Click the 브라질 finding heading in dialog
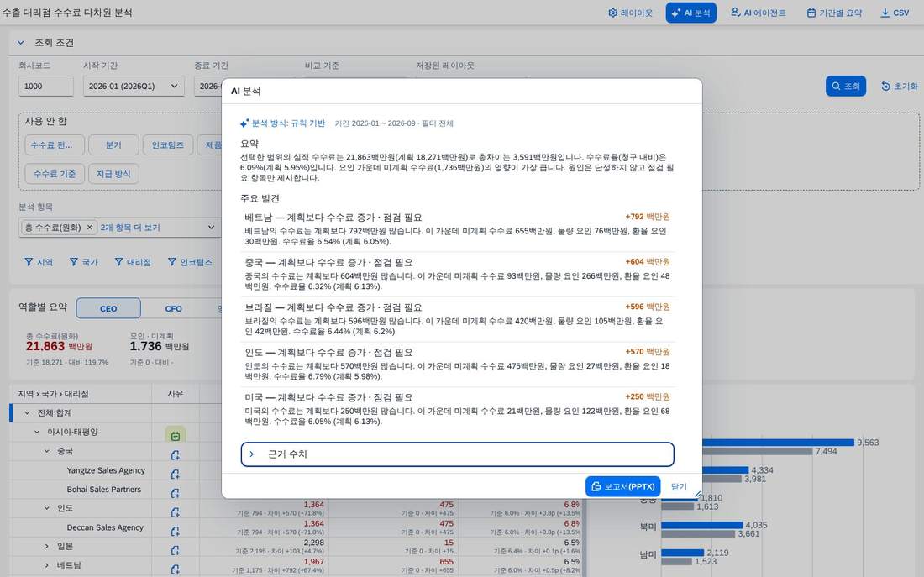 [333, 307]
